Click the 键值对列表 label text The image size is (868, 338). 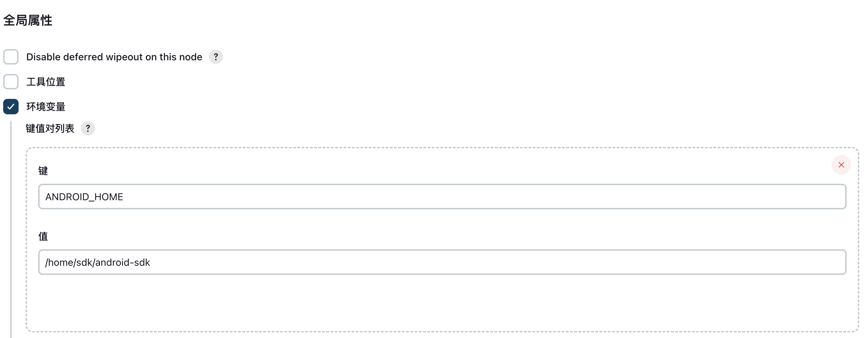[50, 129]
